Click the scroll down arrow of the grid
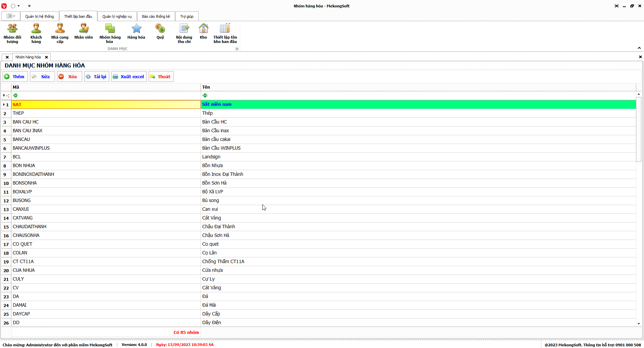The height and width of the screenshot is (348, 644). click(639, 324)
